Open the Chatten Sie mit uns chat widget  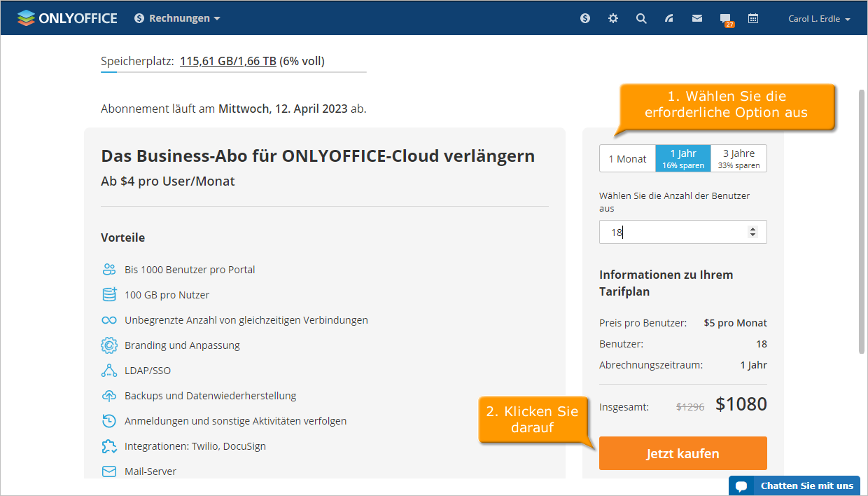coord(794,485)
